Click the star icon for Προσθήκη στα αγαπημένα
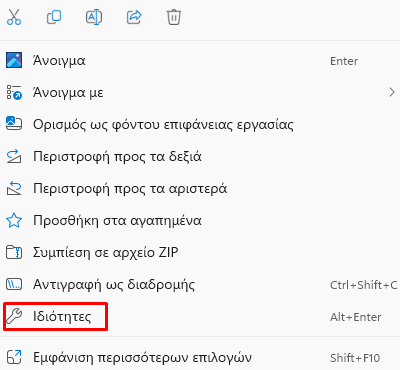 [14, 220]
